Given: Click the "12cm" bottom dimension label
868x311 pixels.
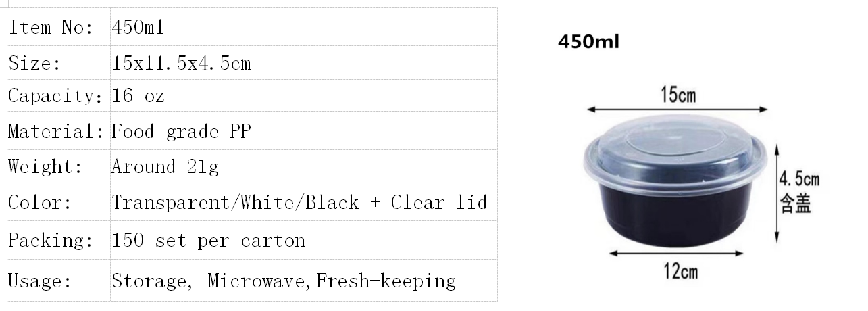Looking at the screenshot, I should pyautogui.click(x=678, y=272).
